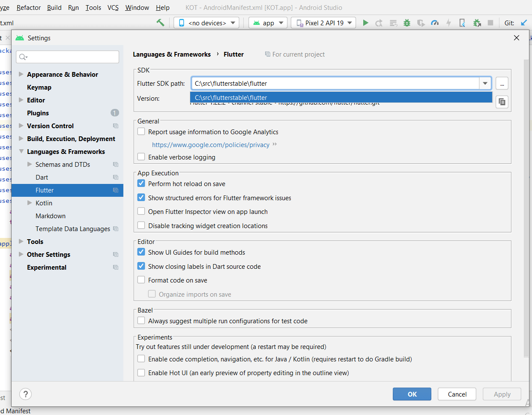532x415 pixels.
Task: Click the OK button
Action: coord(412,394)
